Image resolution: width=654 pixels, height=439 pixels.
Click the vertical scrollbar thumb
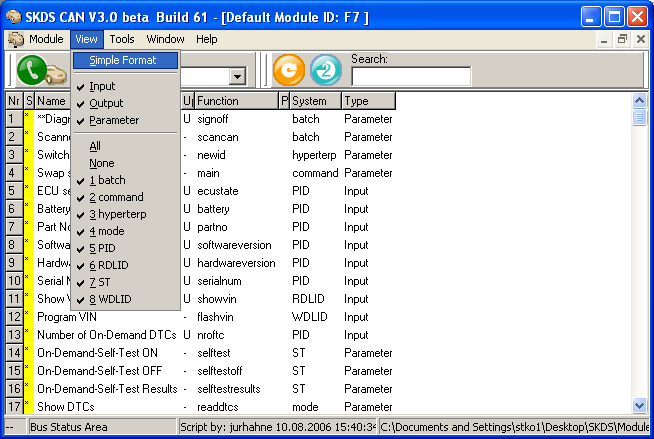tap(640, 118)
